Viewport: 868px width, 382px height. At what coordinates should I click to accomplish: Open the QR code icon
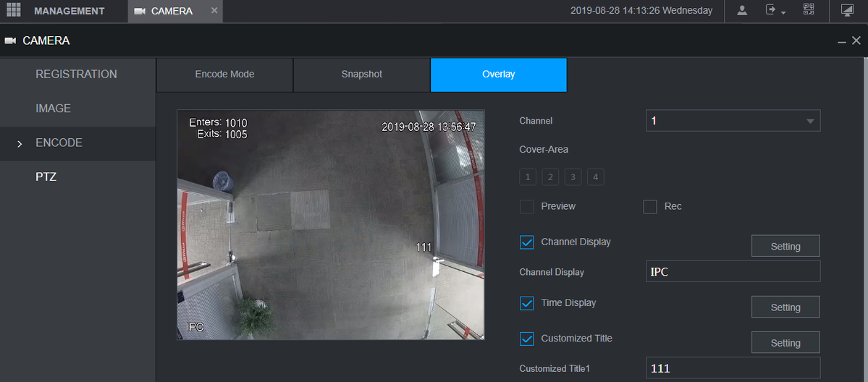(809, 10)
